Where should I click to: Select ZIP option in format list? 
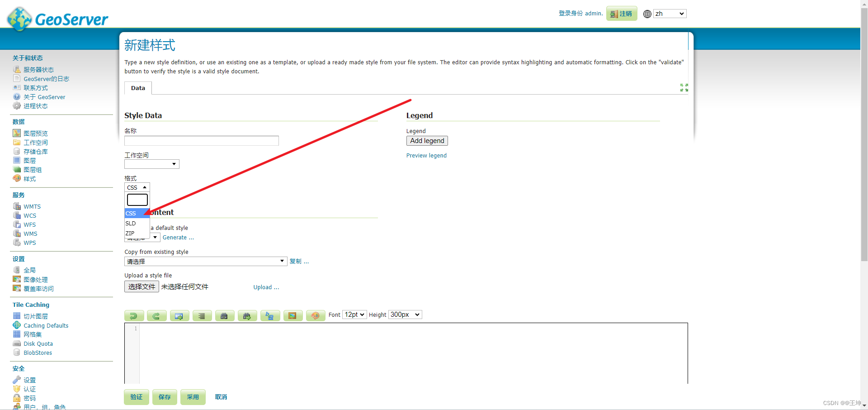(x=137, y=233)
